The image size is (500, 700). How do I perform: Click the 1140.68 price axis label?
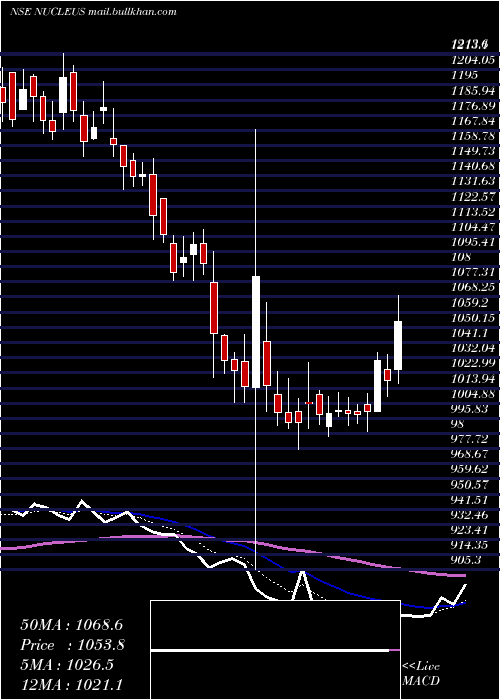click(x=473, y=166)
